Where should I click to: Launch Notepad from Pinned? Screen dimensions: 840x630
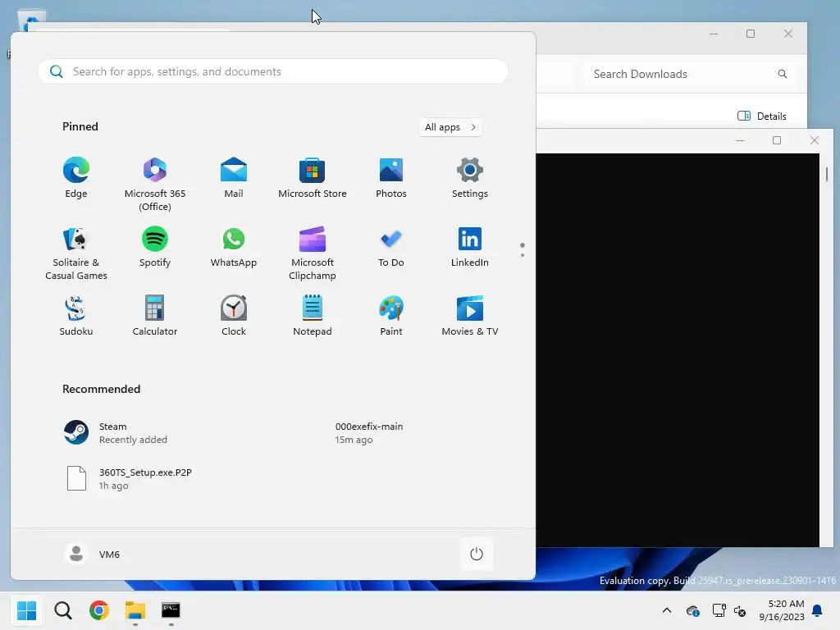[x=313, y=316]
